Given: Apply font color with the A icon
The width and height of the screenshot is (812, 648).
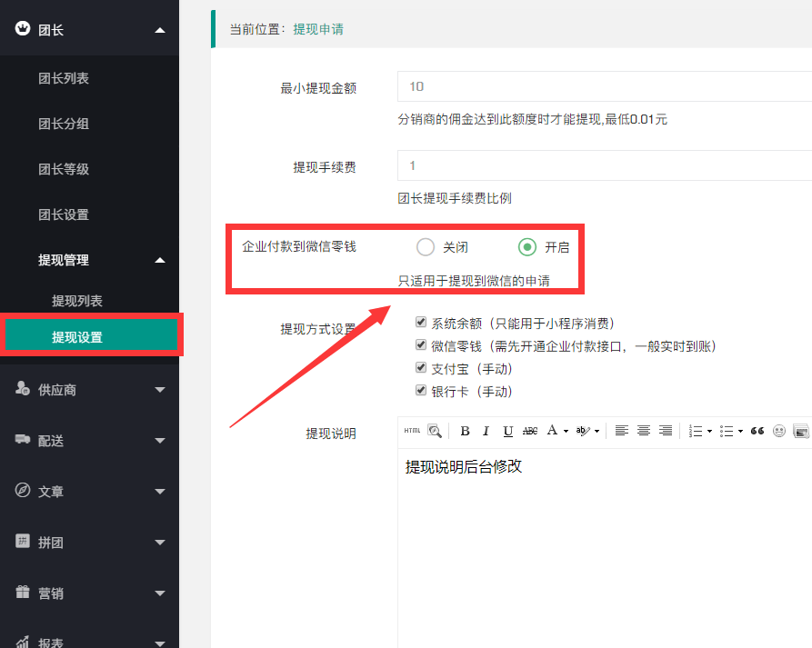Looking at the screenshot, I should pyautogui.click(x=552, y=430).
